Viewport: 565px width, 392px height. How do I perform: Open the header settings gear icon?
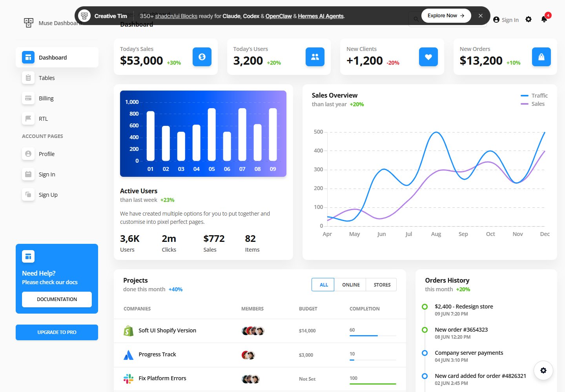click(529, 19)
